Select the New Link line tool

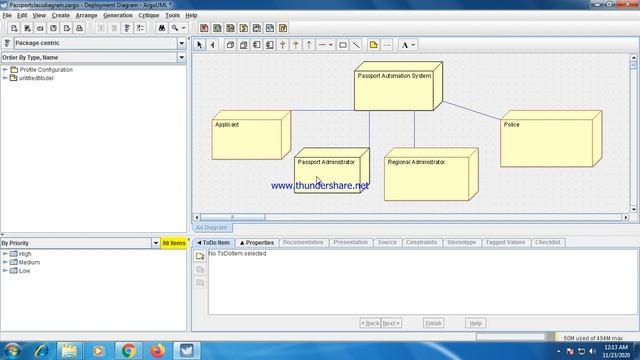(x=356, y=45)
